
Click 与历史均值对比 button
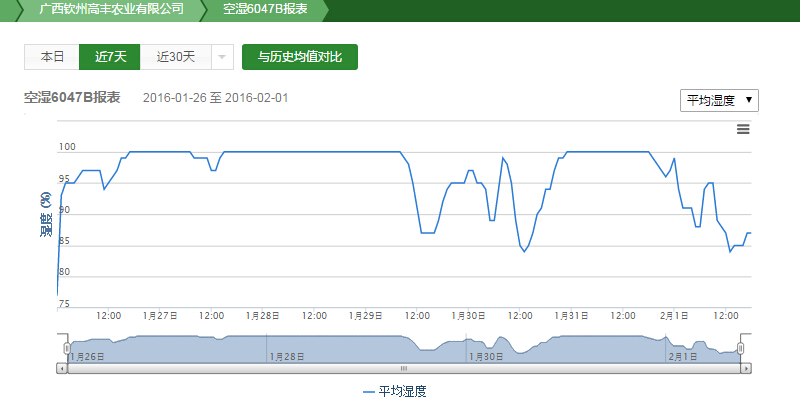pyautogui.click(x=299, y=57)
